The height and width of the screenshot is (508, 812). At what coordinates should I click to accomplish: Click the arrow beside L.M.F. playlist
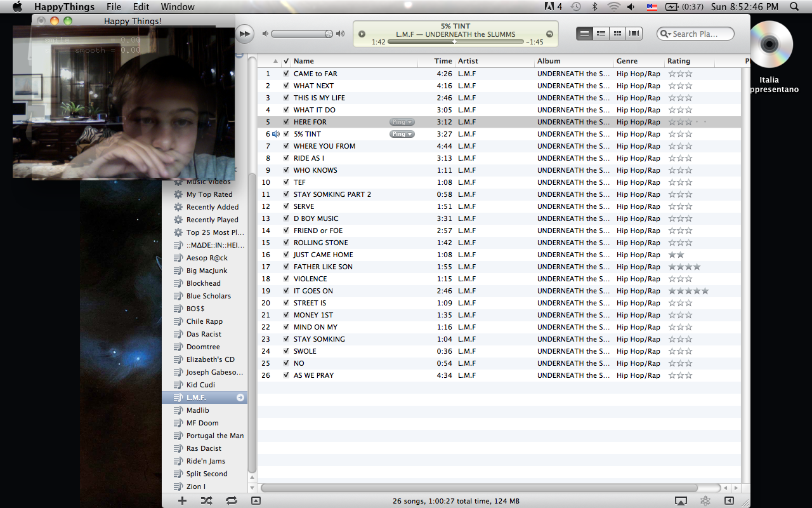pos(240,398)
